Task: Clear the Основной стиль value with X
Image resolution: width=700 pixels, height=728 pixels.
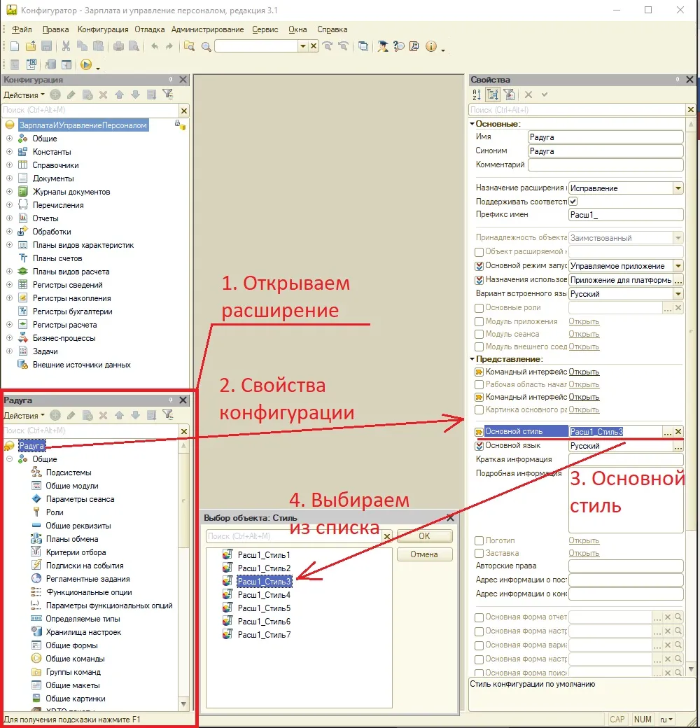Action: (678, 432)
